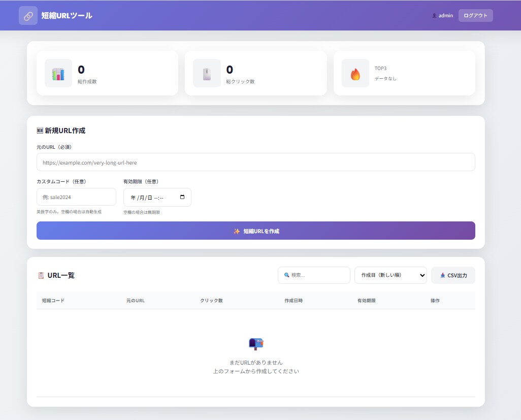Click the 元のURL column header
Viewport: 521px width, 420px height.
tap(136, 301)
